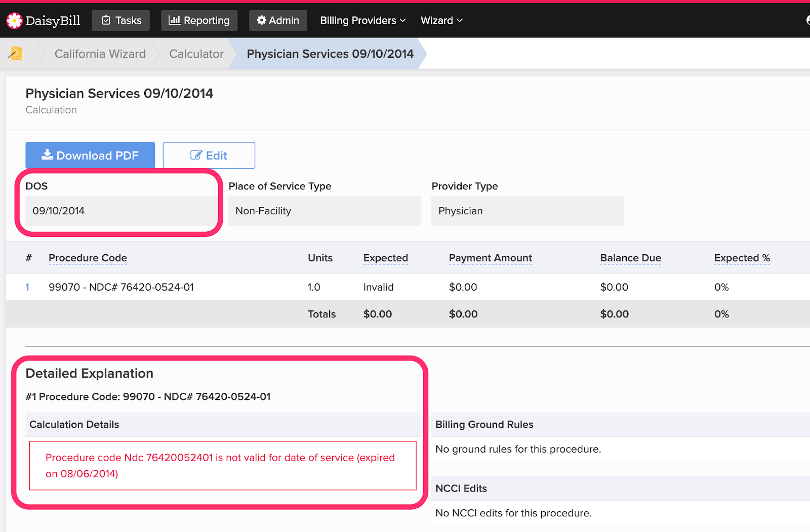The image size is (810, 532).
Task: Click the red expired procedure code message
Action: coord(223,466)
